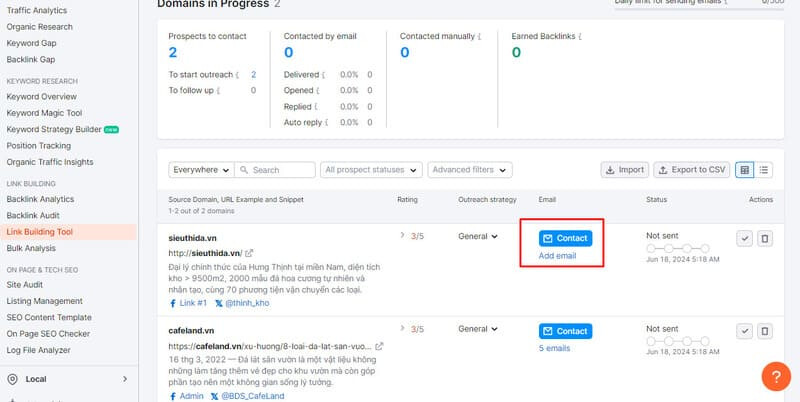Open Listing Management in sidebar
Image resolution: width=800 pixels, height=402 pixels.
tap(44, 301)
